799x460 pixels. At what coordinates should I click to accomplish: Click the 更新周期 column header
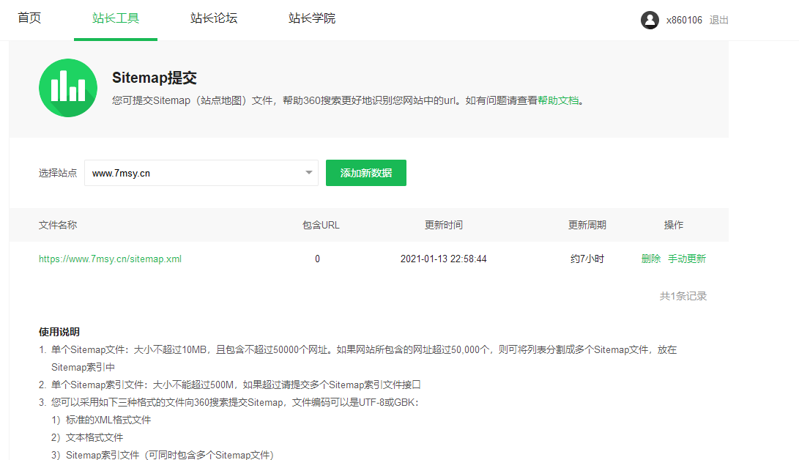coord(587,225)
